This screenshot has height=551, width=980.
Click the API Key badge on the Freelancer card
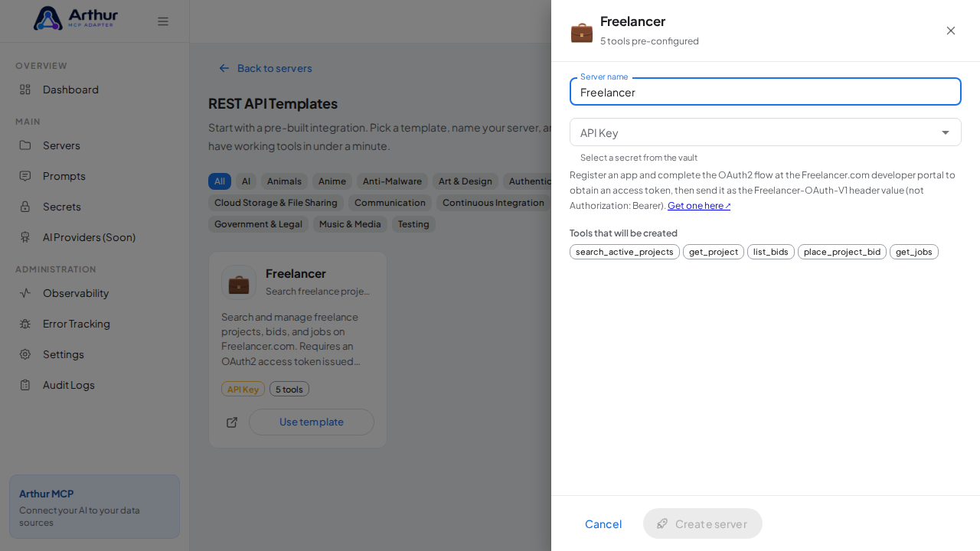coord(243,389)
